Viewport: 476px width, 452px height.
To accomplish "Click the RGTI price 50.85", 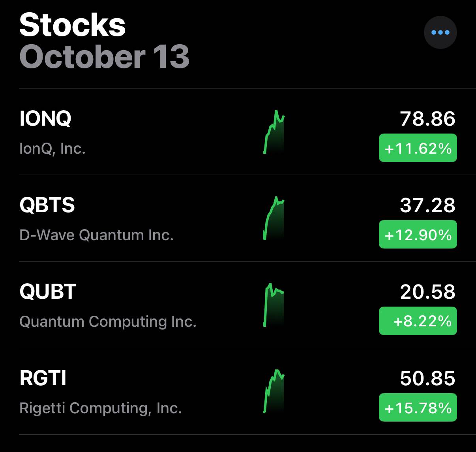I will [x=427, y=378].
